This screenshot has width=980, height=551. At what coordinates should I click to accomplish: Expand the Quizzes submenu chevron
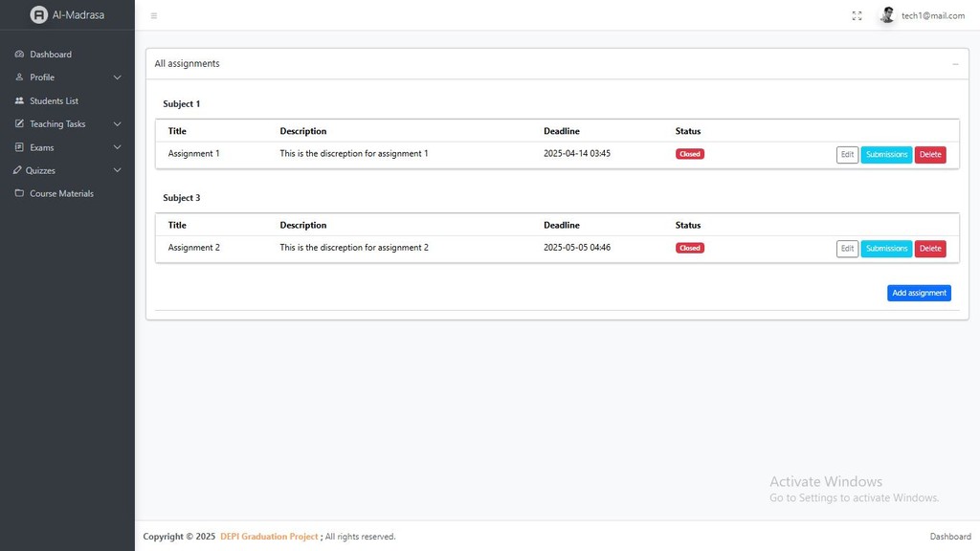(x=118, y=170)
